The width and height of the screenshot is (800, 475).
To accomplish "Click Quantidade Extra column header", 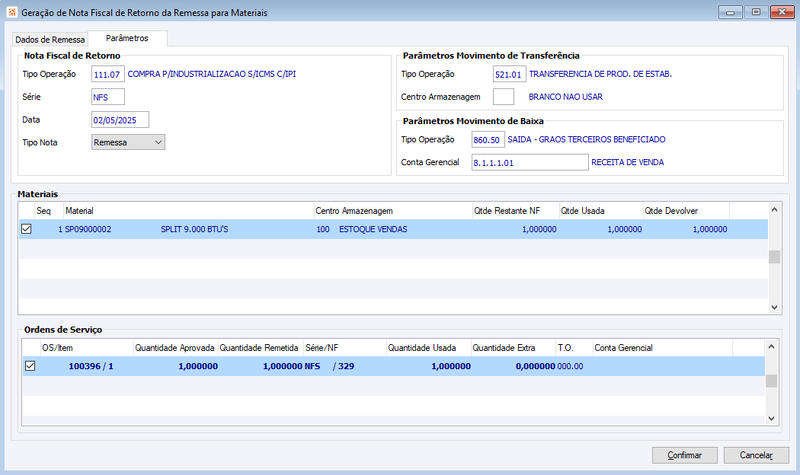I will (513, 347).
